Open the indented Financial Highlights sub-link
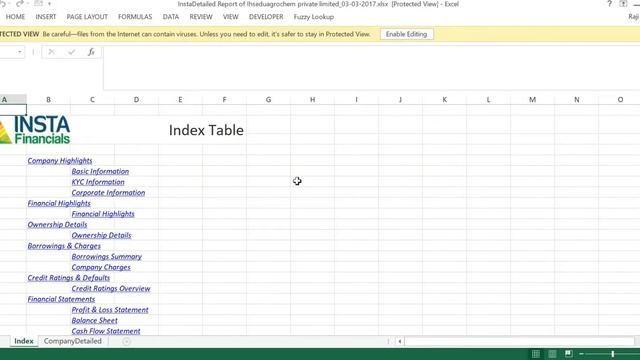 click(x=103, y=213)
